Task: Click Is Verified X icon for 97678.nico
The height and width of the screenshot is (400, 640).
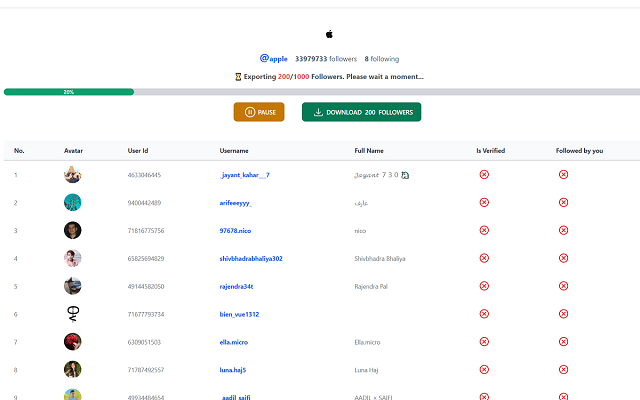Action: click(x=484, y=230)
